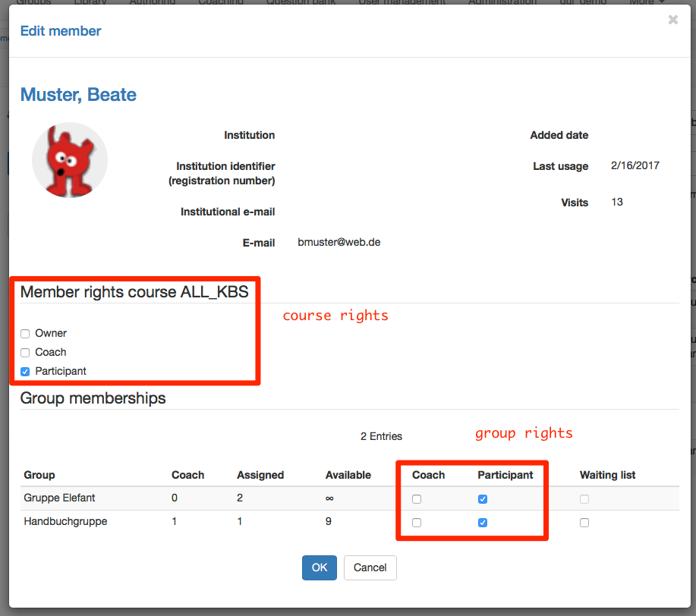Screen dimensions: 696x616
Task: Select the Gruppe Elefant group name
Action: 59,498
